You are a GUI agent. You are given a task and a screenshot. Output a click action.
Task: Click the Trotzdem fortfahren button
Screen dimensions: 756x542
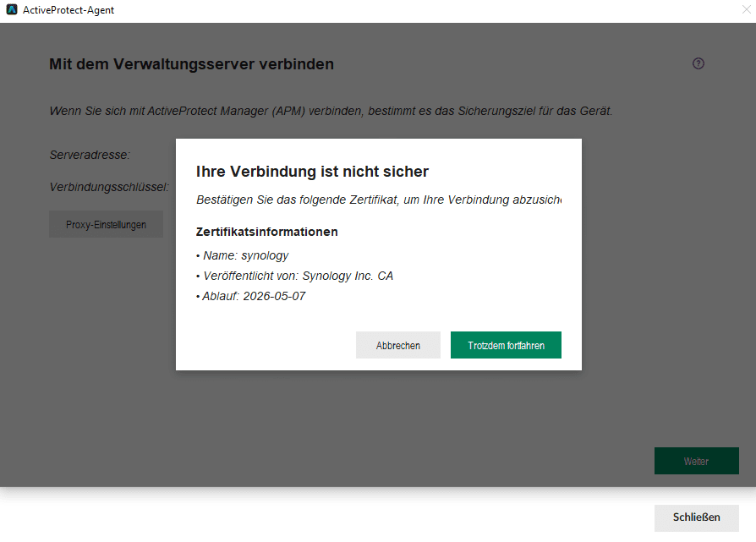[x=506, y=345]
